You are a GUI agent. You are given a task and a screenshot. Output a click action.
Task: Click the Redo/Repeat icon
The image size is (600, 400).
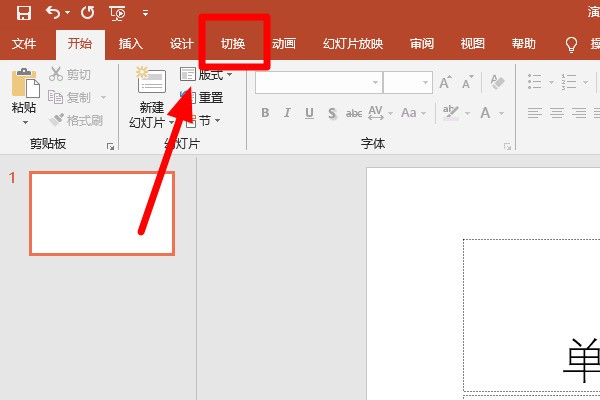(x=87, y=14)
